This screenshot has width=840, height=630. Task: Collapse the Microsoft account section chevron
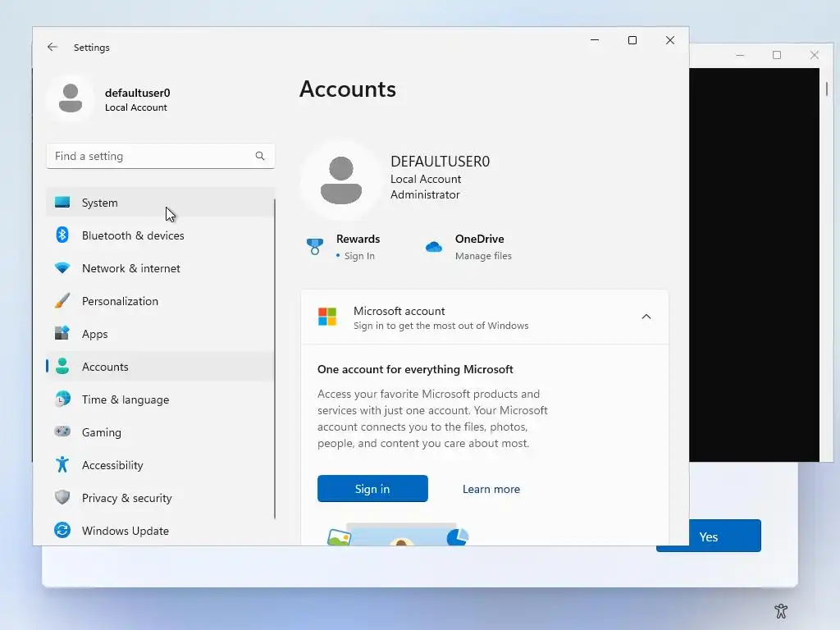(x=646, y=317)
